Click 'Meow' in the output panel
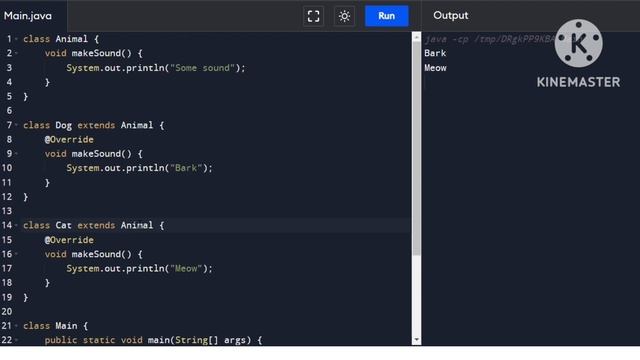The height and width of the screenshot is (360, 640). point(435,68)
